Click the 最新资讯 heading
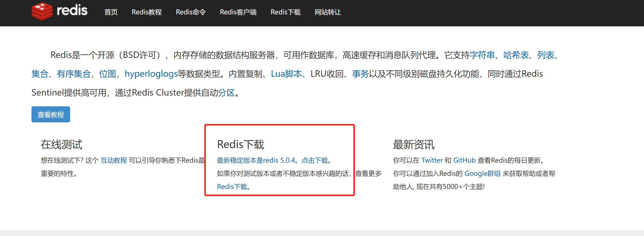This screenshot has width=644, height=236. 414,145
